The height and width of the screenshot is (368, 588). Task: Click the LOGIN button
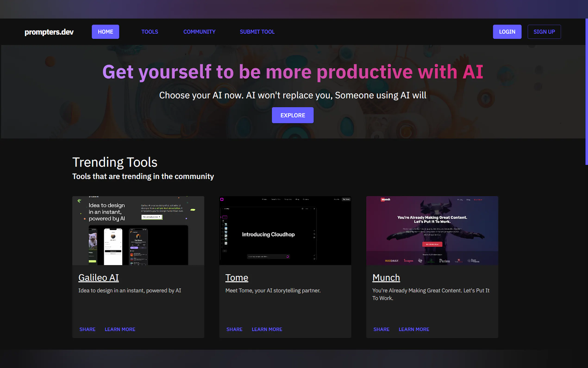click(507, 32)
